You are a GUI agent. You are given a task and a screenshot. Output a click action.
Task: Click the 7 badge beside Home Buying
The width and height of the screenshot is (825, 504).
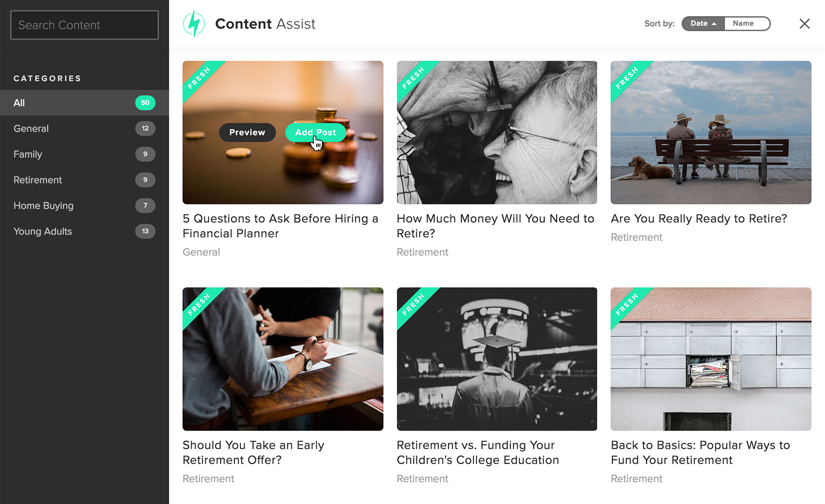click(145, 205)
